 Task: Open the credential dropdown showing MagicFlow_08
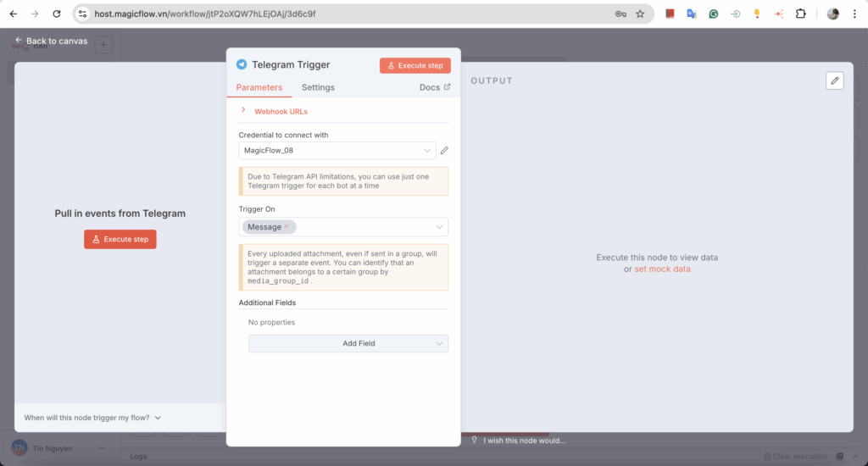point(337,151)
